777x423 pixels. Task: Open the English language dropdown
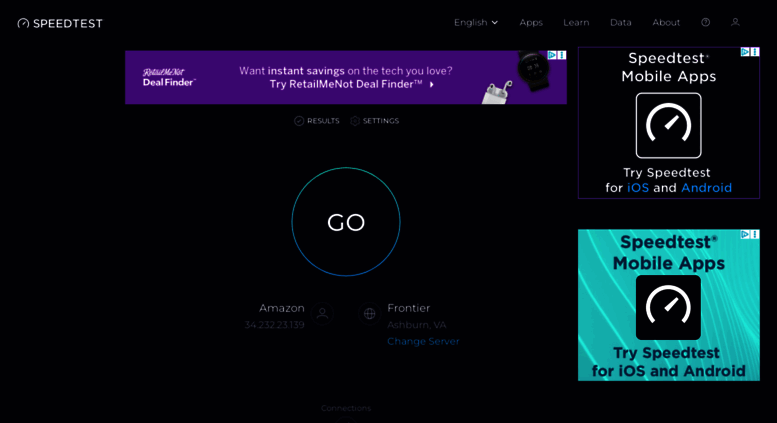(x=476, y=22)
